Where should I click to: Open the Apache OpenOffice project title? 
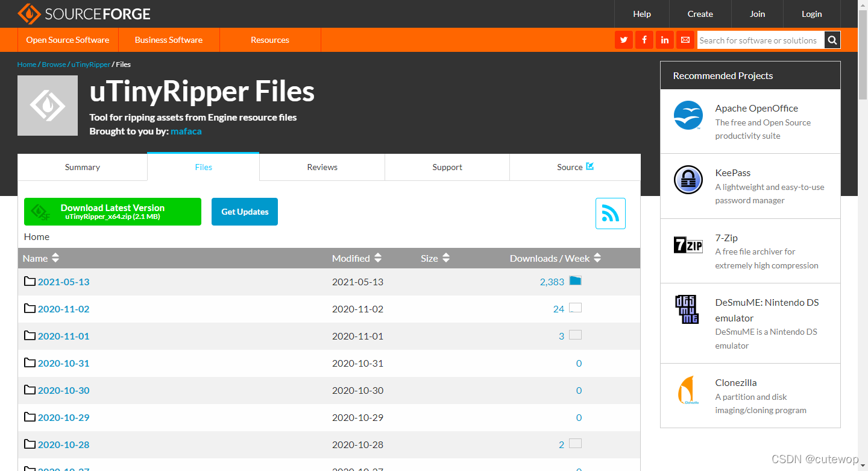pos(756,109)
